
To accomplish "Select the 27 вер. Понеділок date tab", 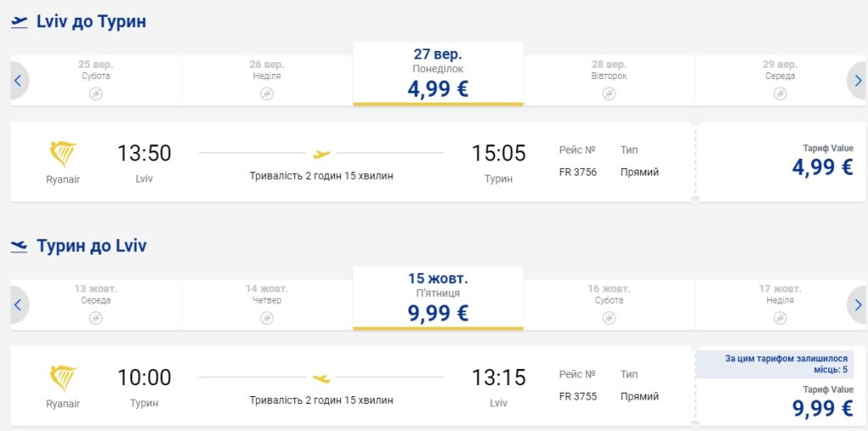I will tap(437, 76).
